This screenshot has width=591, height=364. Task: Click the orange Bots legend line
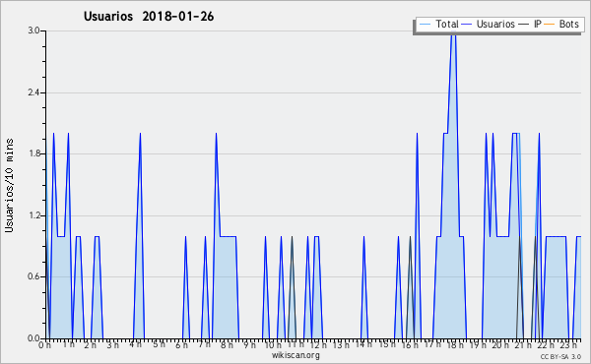point(550,25)
